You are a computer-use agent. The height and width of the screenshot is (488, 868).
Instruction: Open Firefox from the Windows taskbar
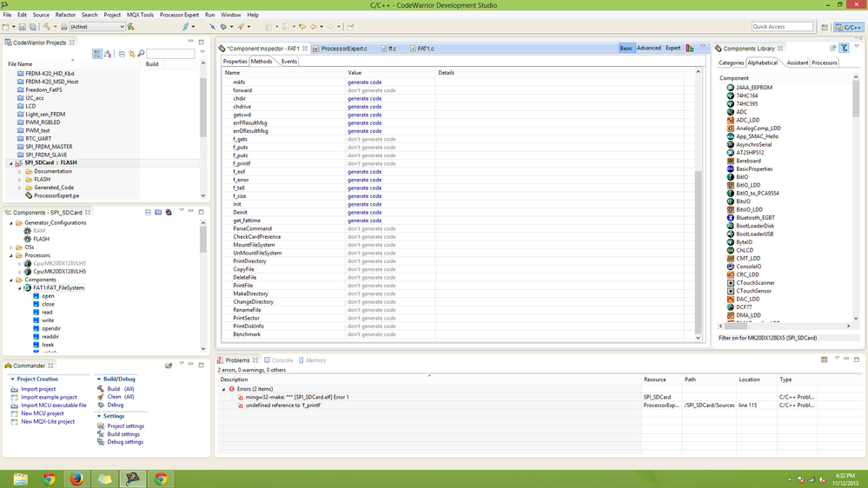[76, 478]
